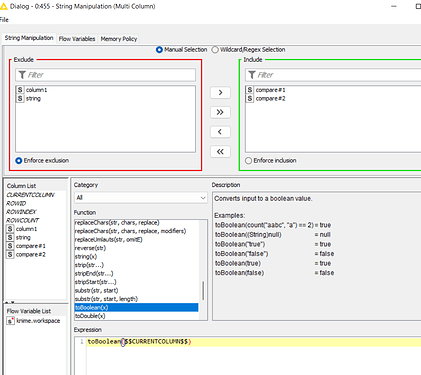This screenshot has width=421, height=375.
Task: Click the type icon beside compare#1 in Include
Action: point(250,90)
